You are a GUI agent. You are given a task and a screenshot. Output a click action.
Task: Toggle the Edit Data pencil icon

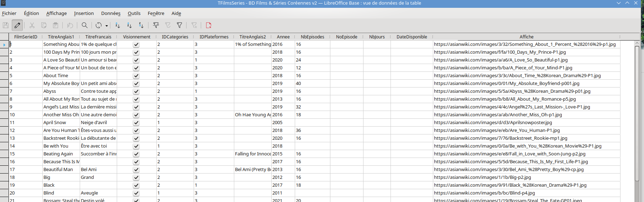click(17, 25)
